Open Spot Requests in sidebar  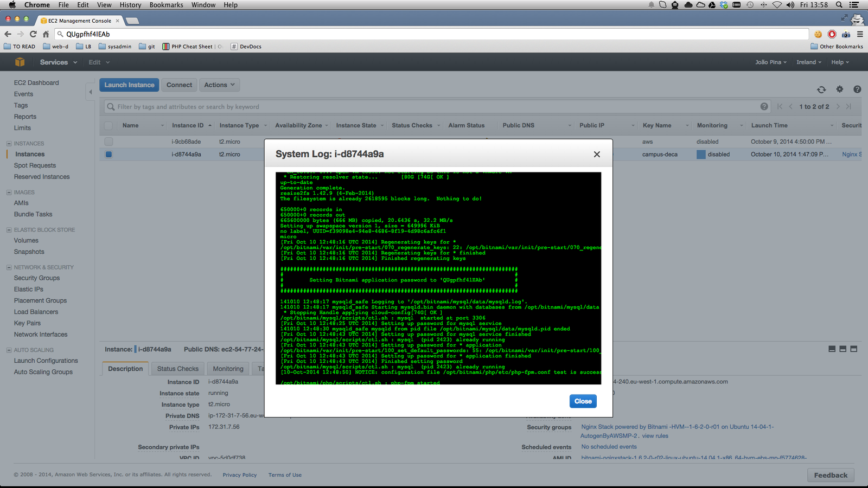coord(35,166)
